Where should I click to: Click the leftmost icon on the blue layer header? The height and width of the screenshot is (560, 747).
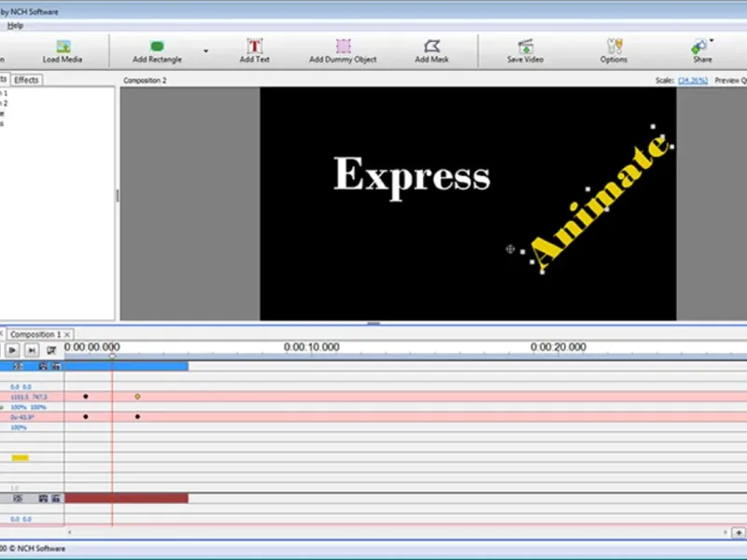point(18,366)
